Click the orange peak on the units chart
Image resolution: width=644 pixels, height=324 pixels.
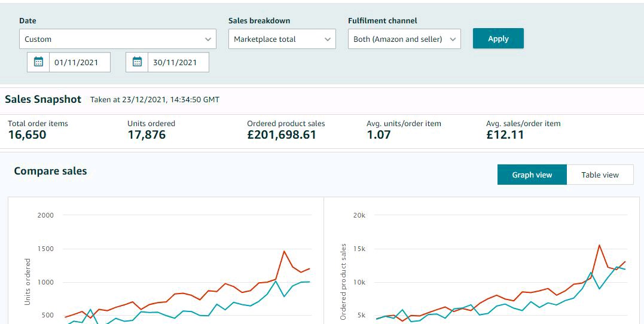pyautogui.click(x=284, y=251)
